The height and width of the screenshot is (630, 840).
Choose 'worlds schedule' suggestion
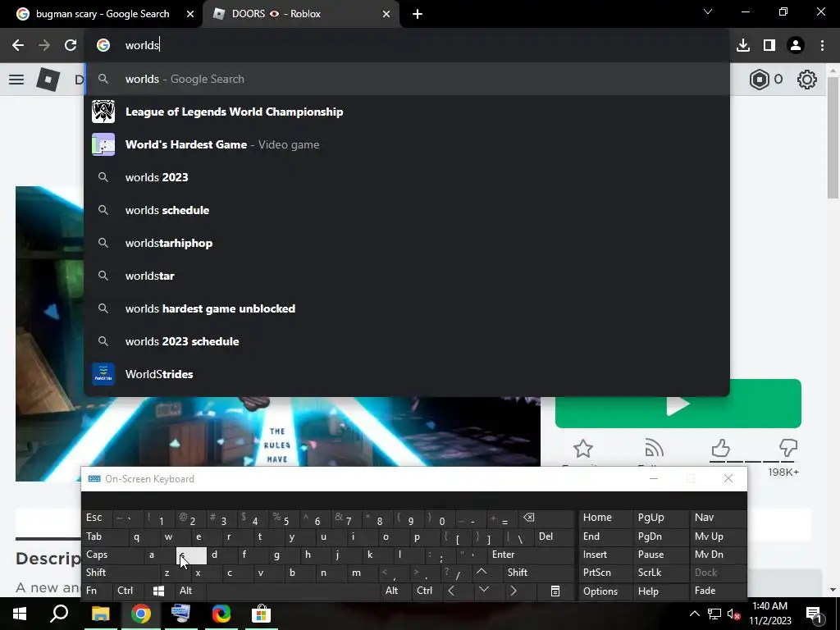pos(407,210)
